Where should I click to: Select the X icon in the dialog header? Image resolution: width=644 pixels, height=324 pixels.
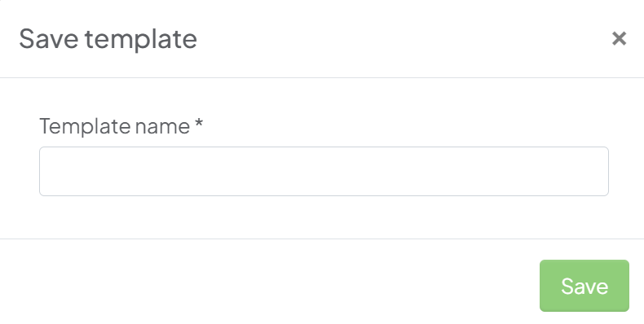[x=619, y=38]
